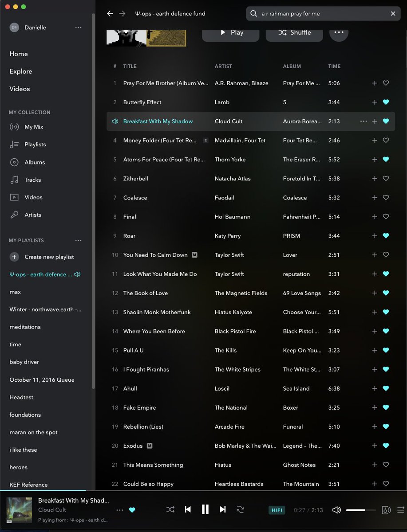Image resolution: width=407 pixels, height=532 pixels.
Task: Open Tracks in My Collection
Action: pyautogui.click(x=26, y=180)
